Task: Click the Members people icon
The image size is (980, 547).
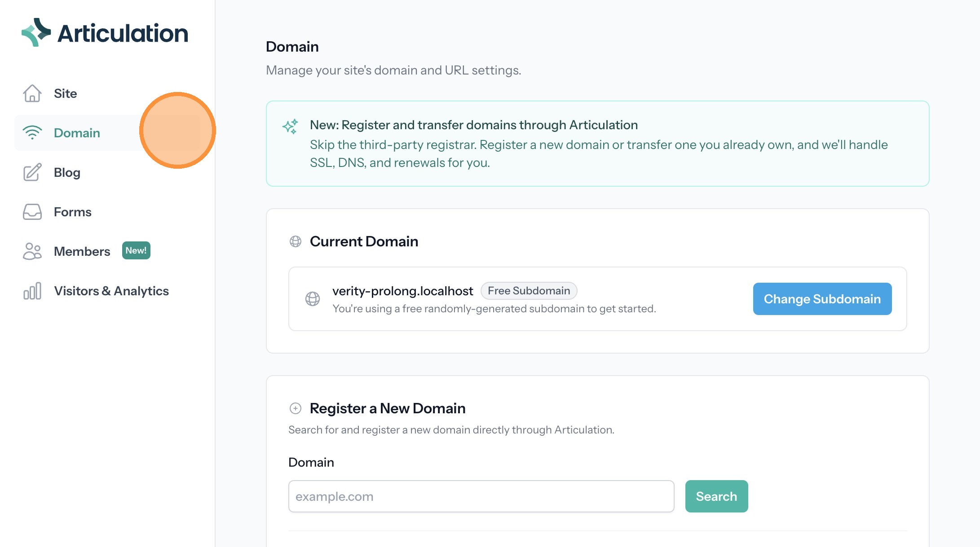Action: tap(32, 251)
